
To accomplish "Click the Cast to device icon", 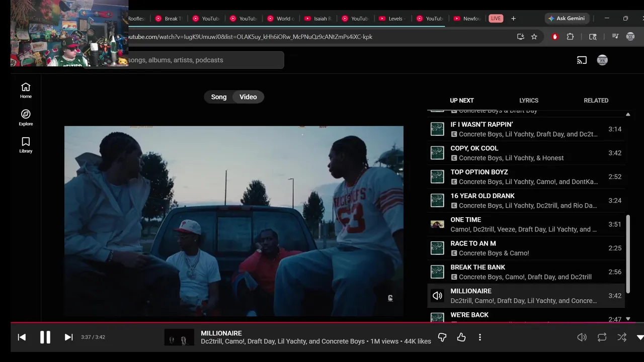I will (x=582, y=60).
